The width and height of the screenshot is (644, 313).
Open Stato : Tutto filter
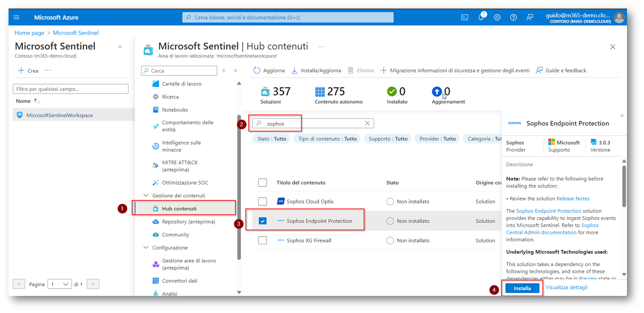pyautogui.click(x=272, y=139)
